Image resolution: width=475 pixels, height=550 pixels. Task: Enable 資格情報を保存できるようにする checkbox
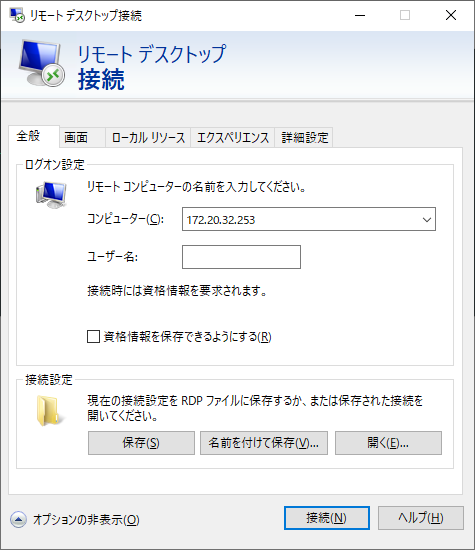pyautogui.click(x=93, y=336)
